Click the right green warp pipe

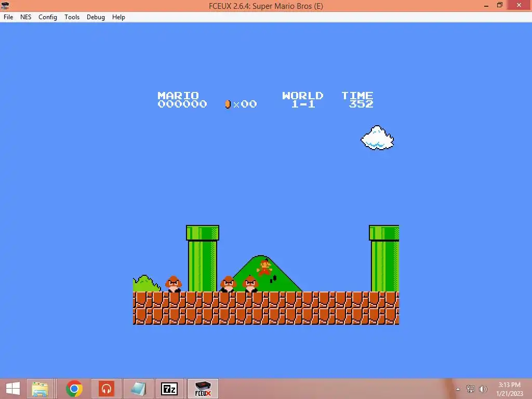click(x=384, y=258)
